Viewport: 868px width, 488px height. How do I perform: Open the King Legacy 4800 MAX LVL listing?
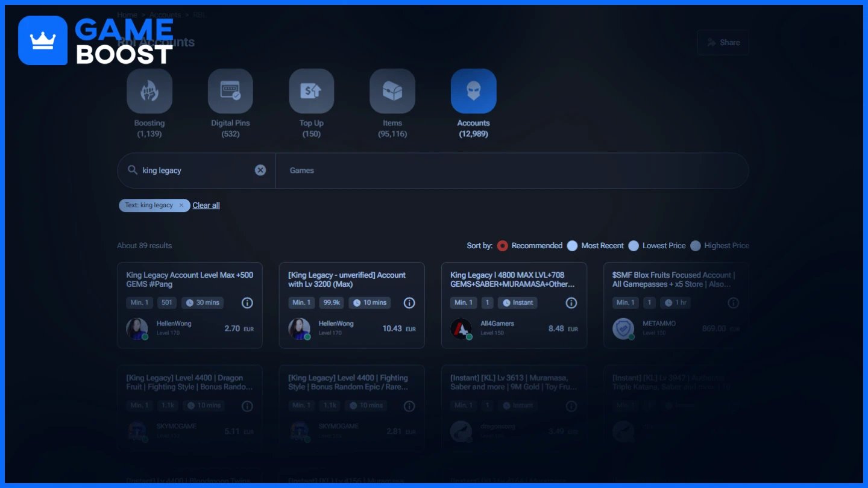coord(514,305)
